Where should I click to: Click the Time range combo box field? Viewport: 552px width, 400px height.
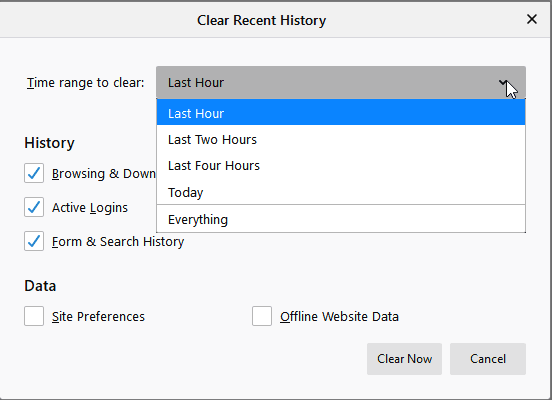(341, 82)
